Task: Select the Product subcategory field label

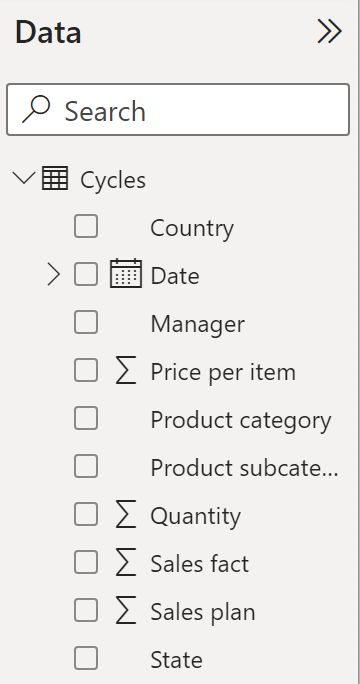Action: (244, 468)
